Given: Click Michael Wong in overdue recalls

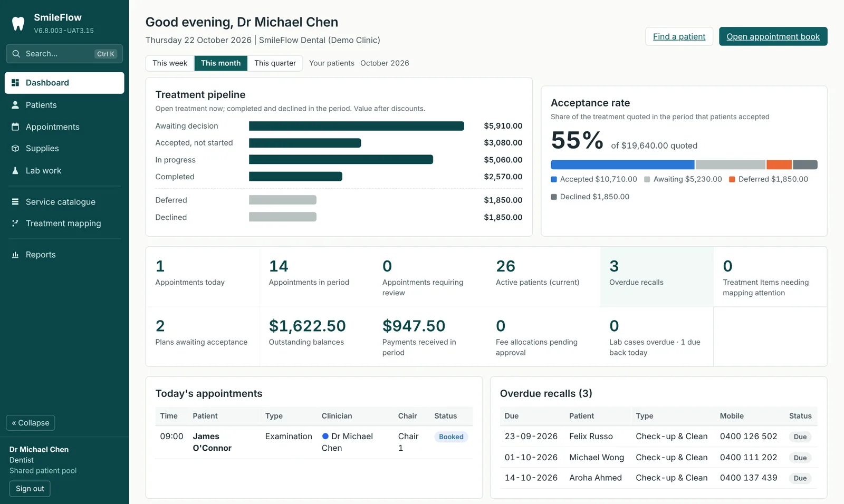Looking at the screenshot, I should [597, 458].
